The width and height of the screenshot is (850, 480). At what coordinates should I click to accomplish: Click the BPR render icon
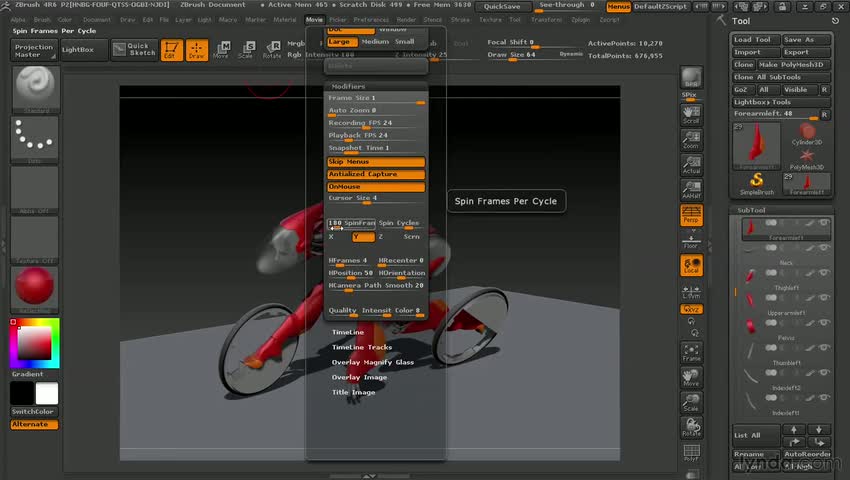[x=691, y=78]
